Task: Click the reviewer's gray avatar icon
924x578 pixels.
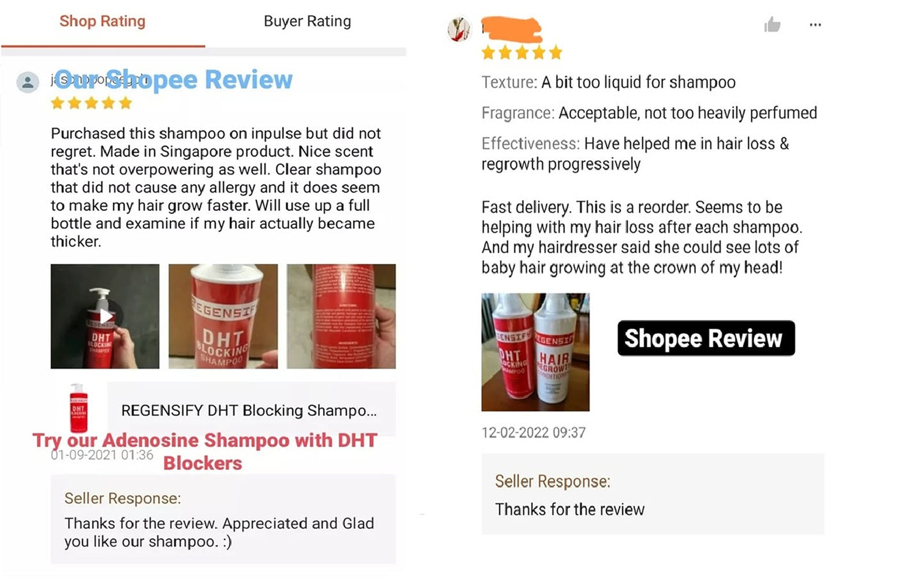Action: 28,83
